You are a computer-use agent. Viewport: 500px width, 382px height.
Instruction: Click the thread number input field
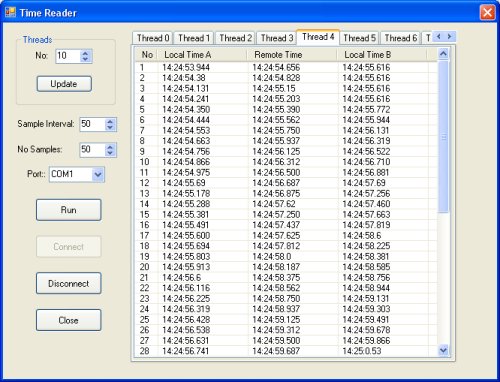pyautogui.click(x=68, y=56)
